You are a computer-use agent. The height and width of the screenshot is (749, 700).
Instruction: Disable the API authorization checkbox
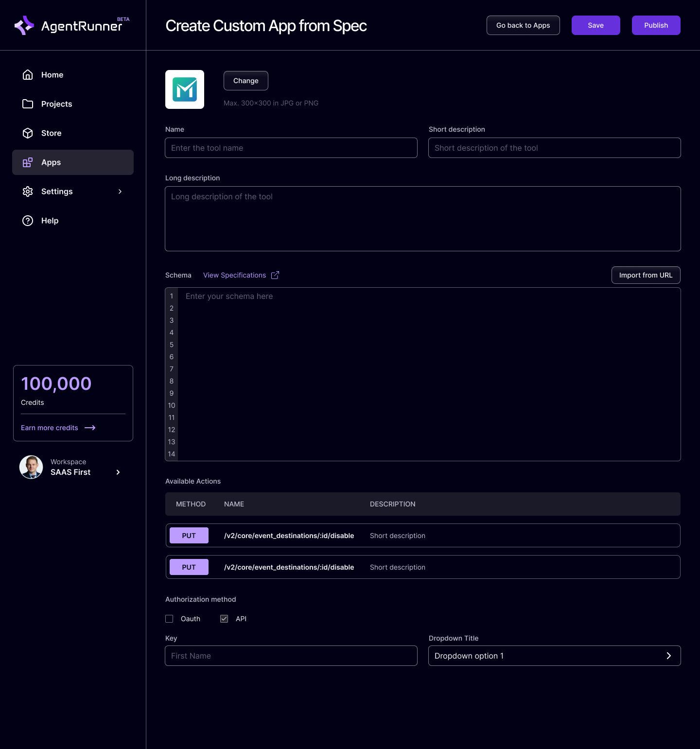[x=224, y=619]
